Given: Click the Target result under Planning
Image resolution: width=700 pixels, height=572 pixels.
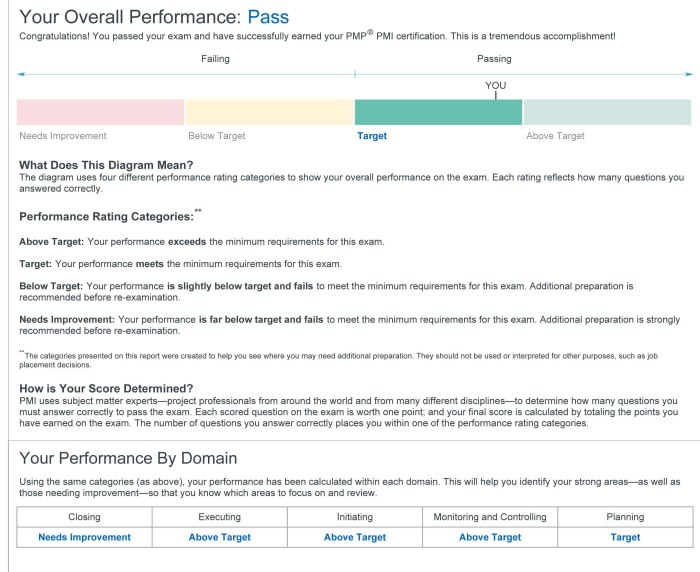Looking at the screenshot, I should [x=625, y=537].
